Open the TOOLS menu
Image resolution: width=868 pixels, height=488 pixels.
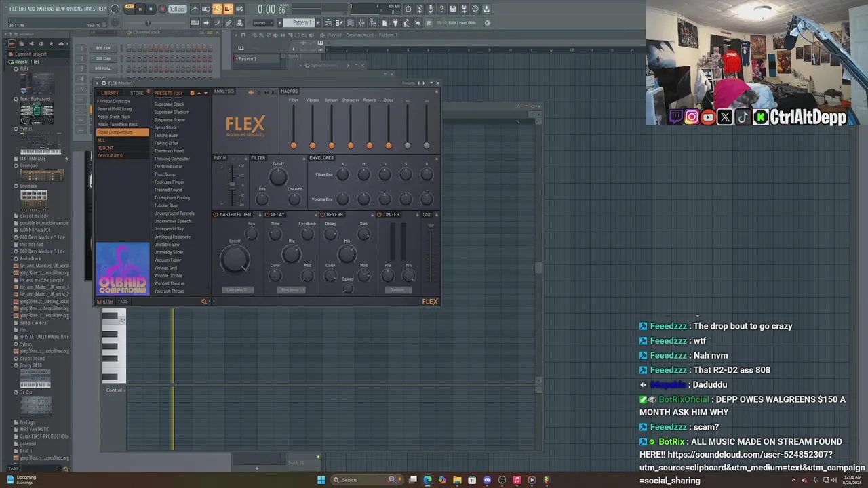coord(90,9)
